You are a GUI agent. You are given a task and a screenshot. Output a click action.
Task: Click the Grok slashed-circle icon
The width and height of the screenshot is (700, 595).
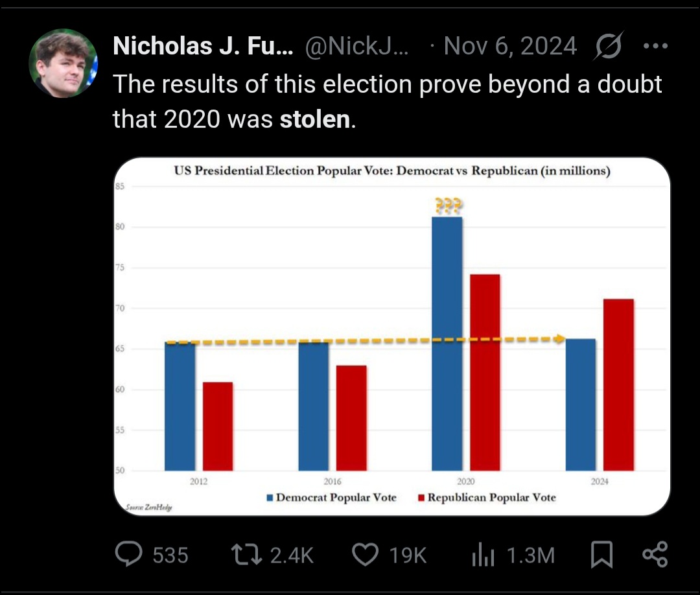608,45
